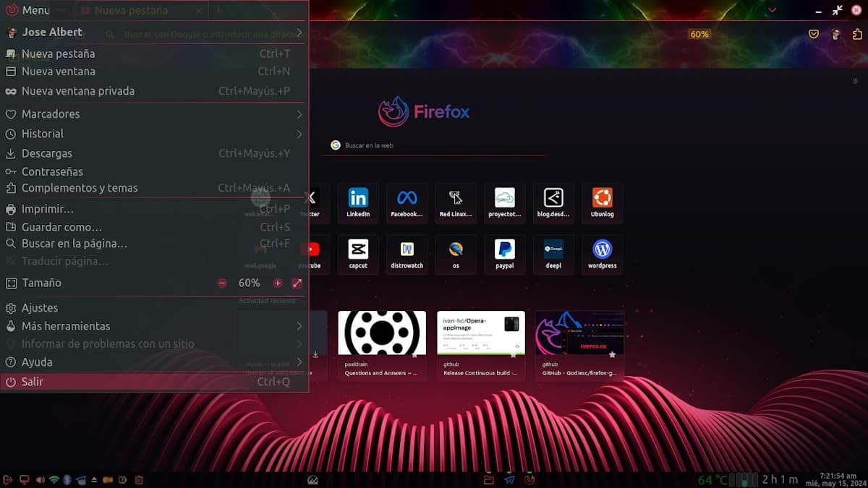Click the show desktop monitor icon in taskbar
868x488 pixels.
click(x=24, y=479)
